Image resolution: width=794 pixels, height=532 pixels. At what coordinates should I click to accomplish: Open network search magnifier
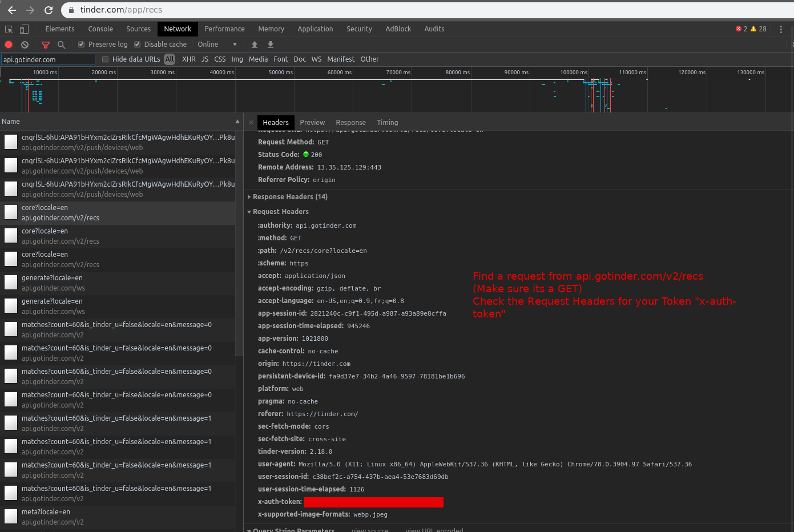coord(61,45)
